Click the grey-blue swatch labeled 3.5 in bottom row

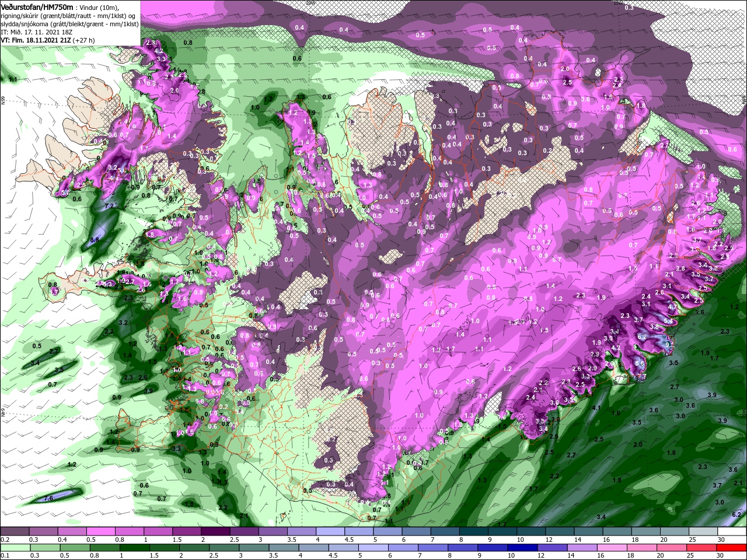click(x=284, y=548)
